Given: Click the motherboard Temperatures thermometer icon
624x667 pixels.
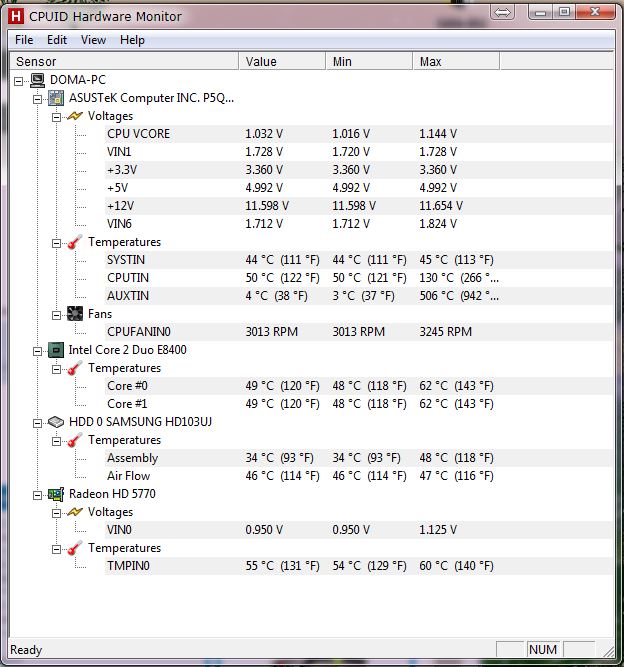Looking at the screenshot, I should point(75,242).
